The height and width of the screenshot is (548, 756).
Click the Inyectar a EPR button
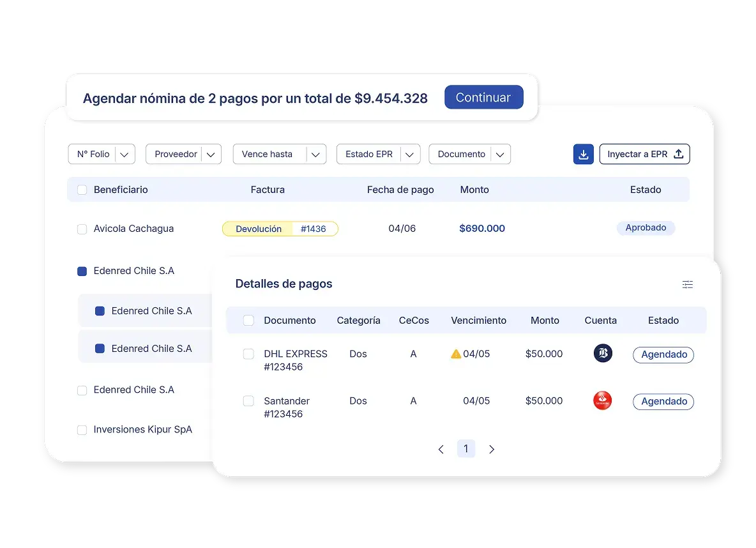pos(645,155)
